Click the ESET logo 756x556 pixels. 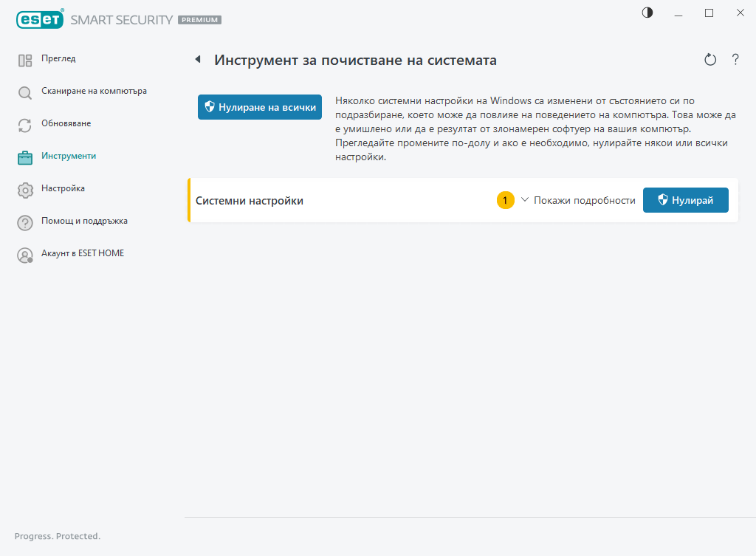click(40, 19)
